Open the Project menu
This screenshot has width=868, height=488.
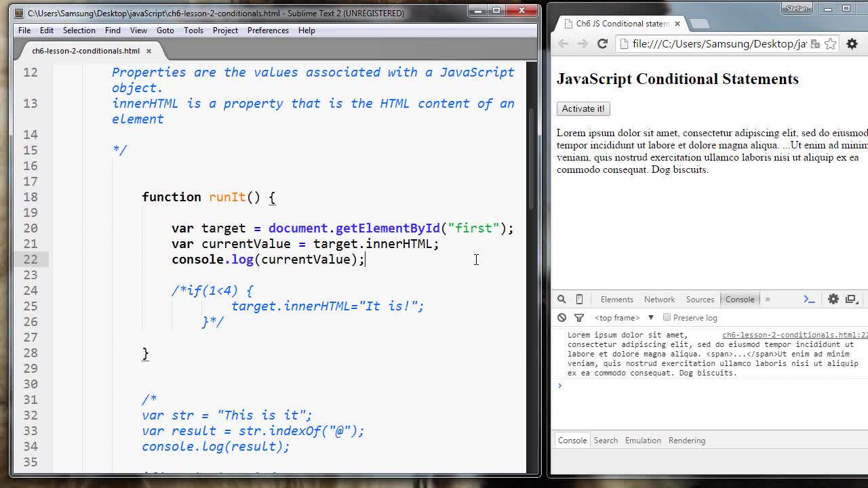click(x=225, y=30)
